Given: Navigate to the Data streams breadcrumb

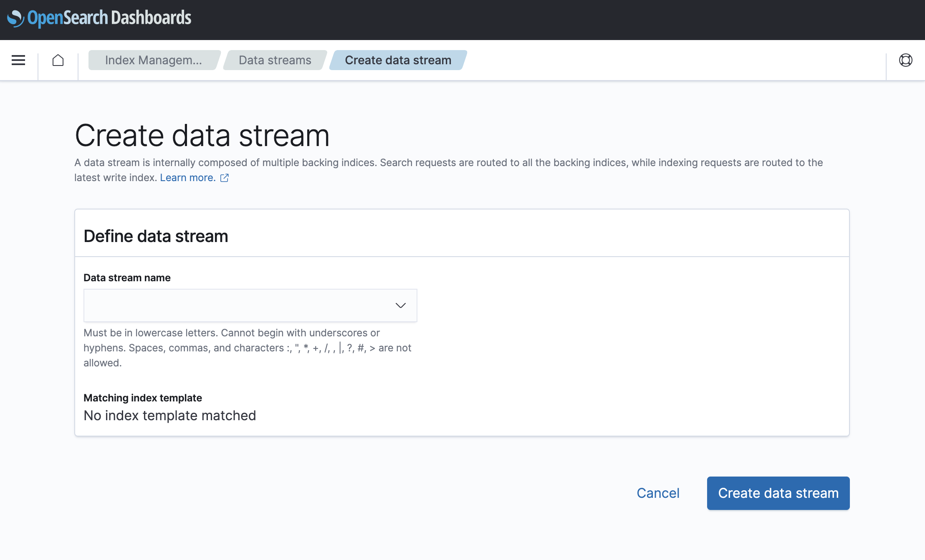Looking at the screenshot, I should coord(275,60).
